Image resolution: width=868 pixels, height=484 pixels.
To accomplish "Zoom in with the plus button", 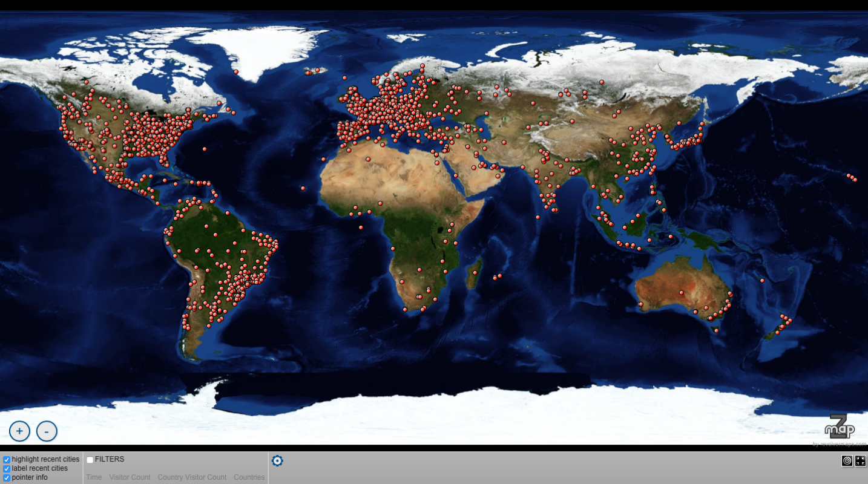I will pos(19,431).
